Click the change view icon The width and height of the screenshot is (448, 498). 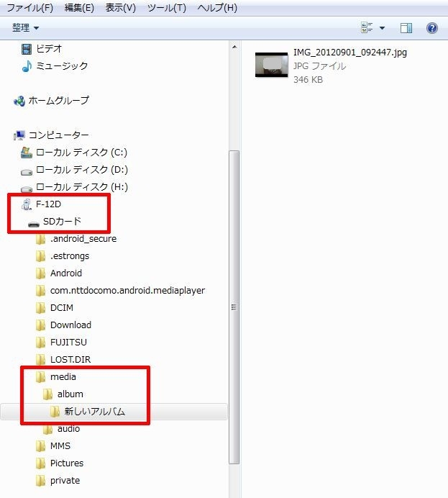pos(367,27)
